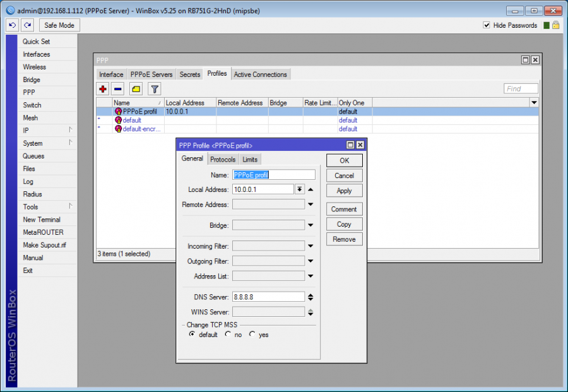This screenshot has height=392, width=568.
Task: Maximize the PPP Profile dialog
Action: point(350,145)
